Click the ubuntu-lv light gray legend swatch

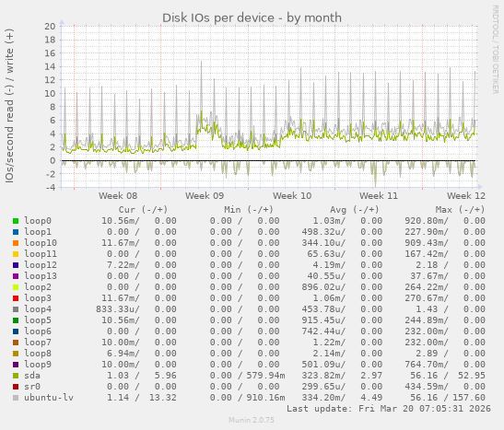pos(16,398)
